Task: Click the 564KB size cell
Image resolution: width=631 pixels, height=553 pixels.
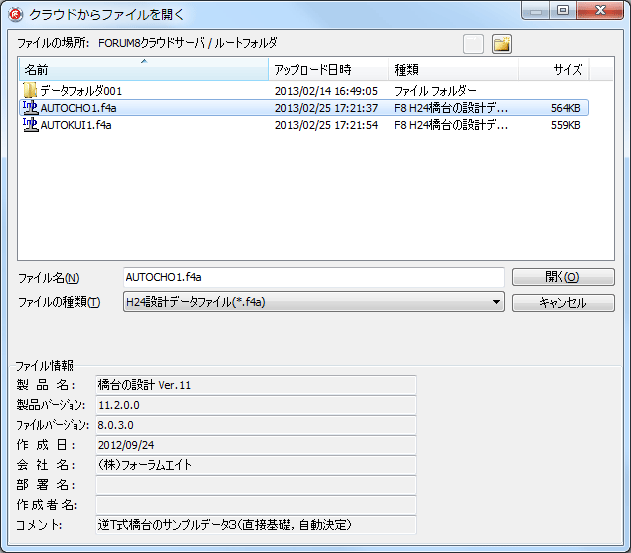Action: point(565,108)
